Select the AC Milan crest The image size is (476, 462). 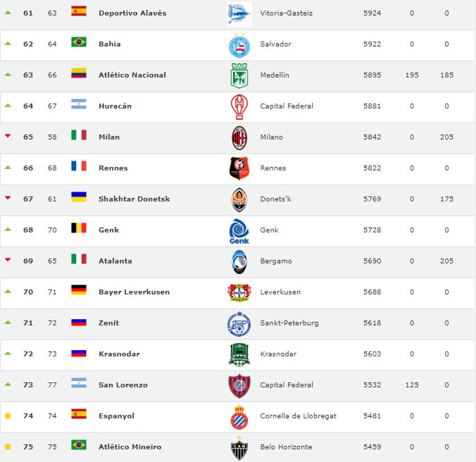(x=239, y=138)
